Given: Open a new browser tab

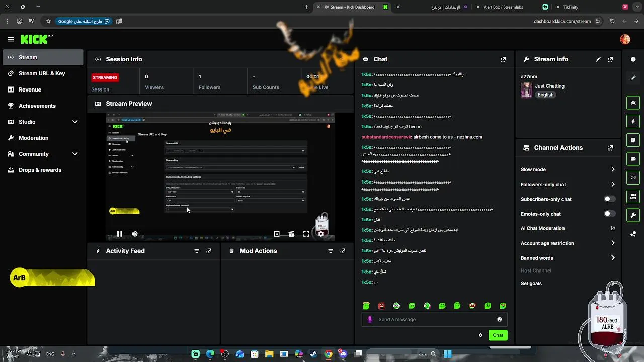Looking at the screenshot, I should click(x=306, y=7).
